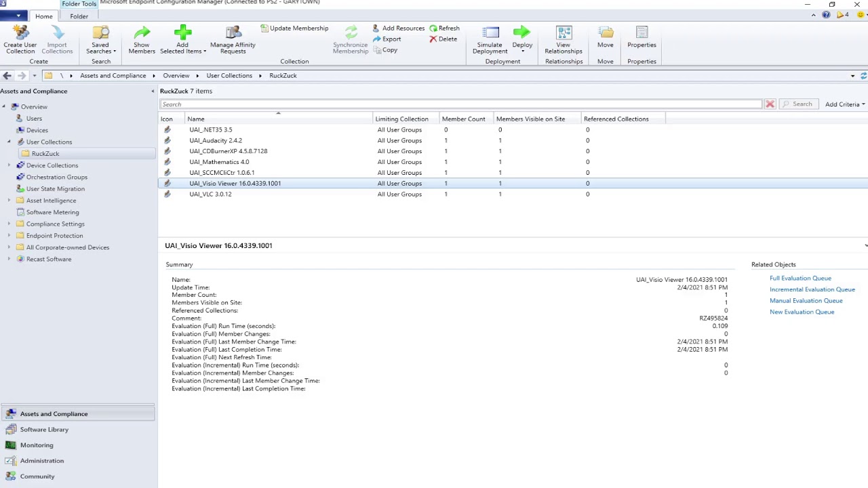Open the application menu button beside Home
The height and width of the screenshot is (488, 868).
pos(14,16)
